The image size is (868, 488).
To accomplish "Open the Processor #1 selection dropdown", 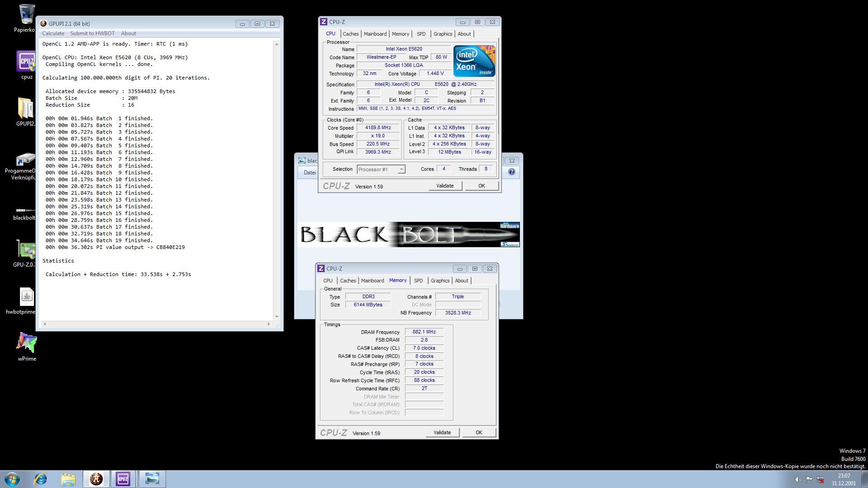I will pyautogui.click(x=381, y=169).
